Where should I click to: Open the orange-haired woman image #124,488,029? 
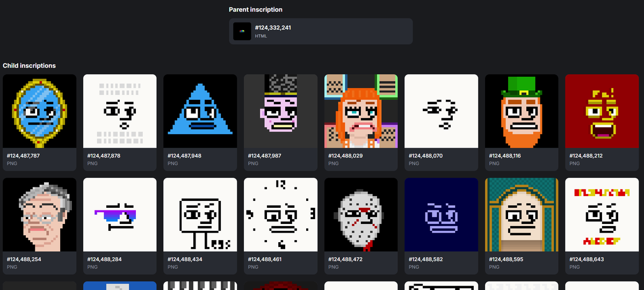361,111
